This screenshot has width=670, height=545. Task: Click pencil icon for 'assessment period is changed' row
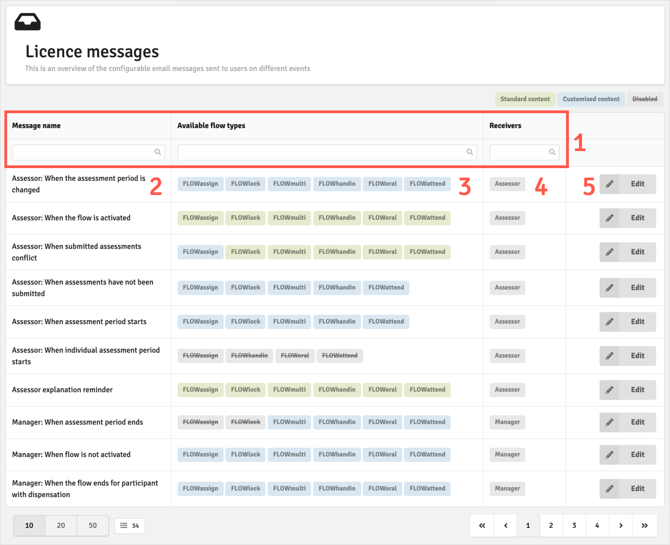[609, 184]
